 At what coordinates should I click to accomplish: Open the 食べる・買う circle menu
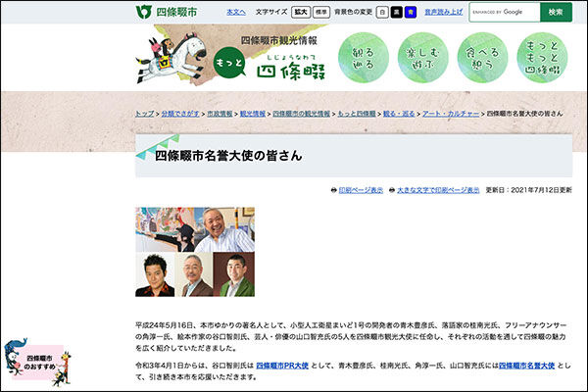(482, 58)
